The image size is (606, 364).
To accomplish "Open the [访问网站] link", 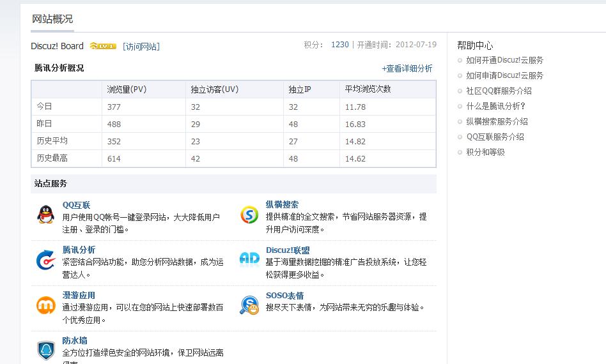I will click(141, 47).
